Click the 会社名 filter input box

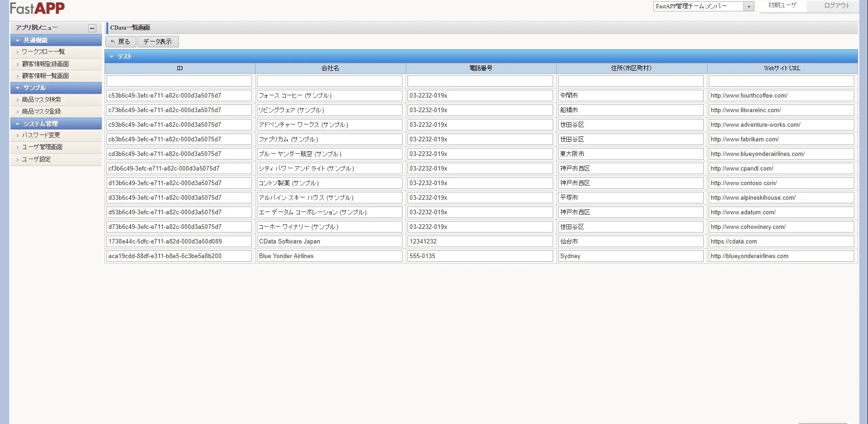329,81
